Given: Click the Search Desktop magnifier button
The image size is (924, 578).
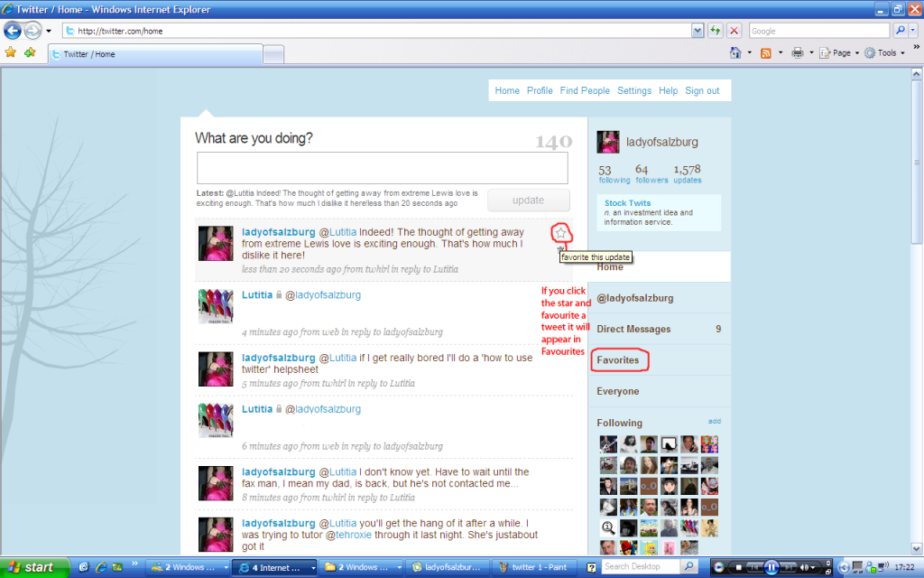Looking at the screenshot, I should click(x=688, y=567).
